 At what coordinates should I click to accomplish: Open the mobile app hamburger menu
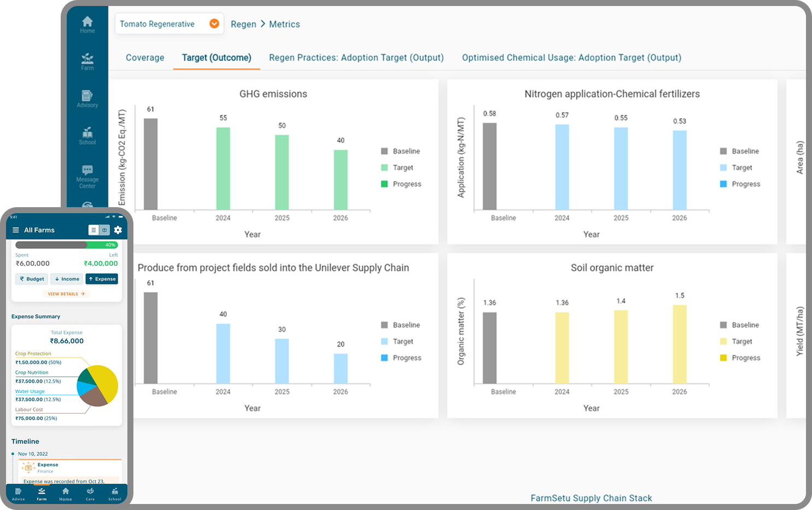click(16, 230)
